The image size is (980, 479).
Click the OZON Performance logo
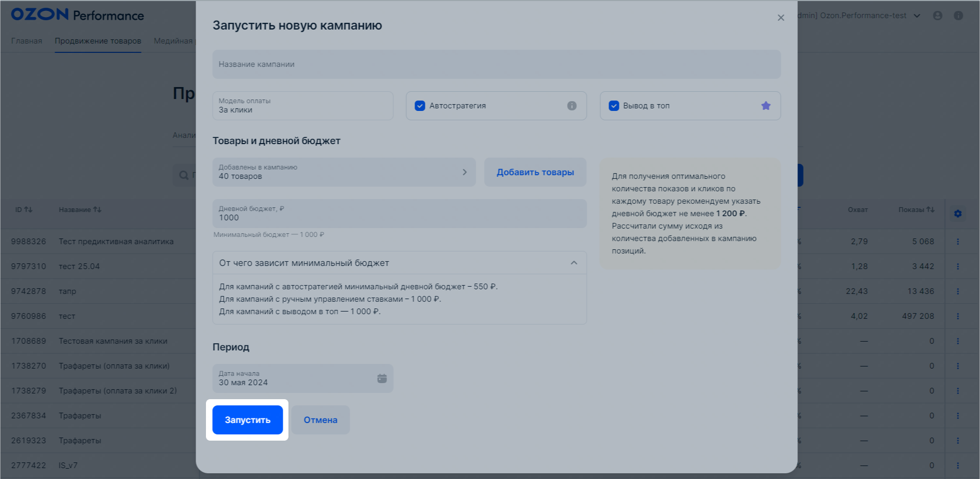pyautogui.click(x=77, y=15)
